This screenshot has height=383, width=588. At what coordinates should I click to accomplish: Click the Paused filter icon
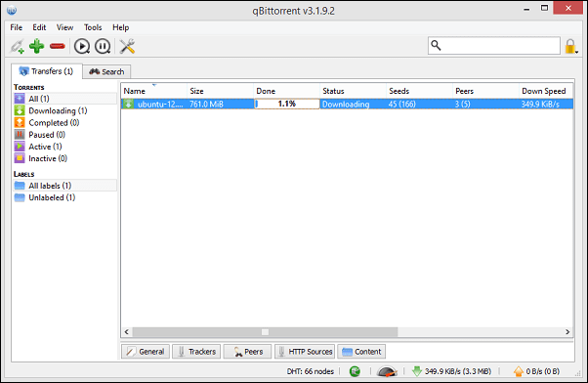pos(20,135)
